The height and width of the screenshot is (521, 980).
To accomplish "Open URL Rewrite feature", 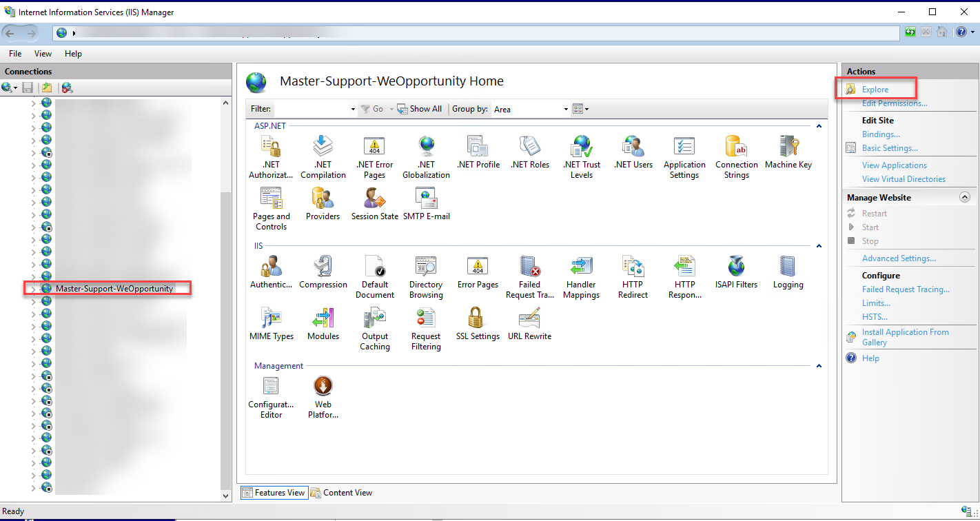I will pos(529,323).
